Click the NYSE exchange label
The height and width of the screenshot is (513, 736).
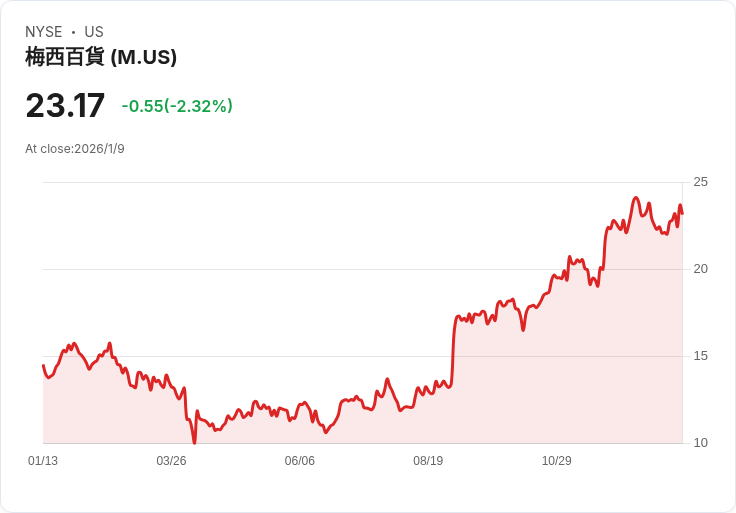tap(44, 32)
